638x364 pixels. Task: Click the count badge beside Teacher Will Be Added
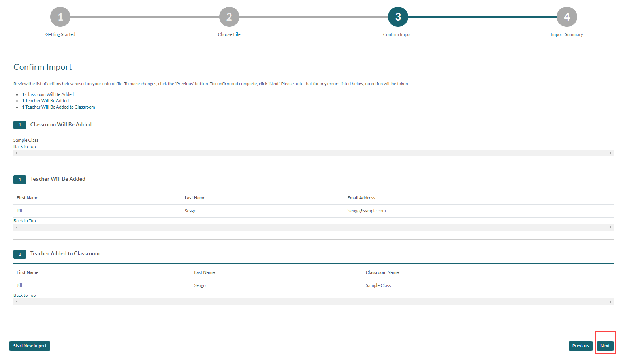[20, 180]
